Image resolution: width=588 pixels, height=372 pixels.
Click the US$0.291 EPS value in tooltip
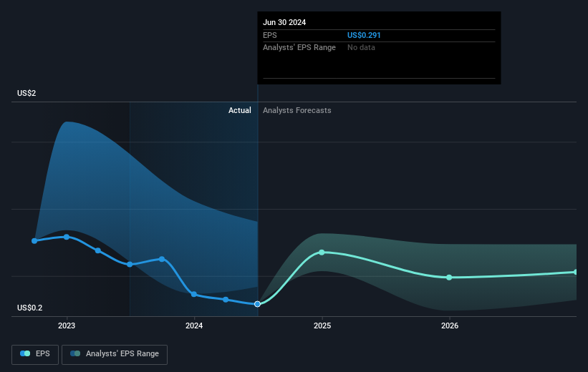[x=364, y=35]
